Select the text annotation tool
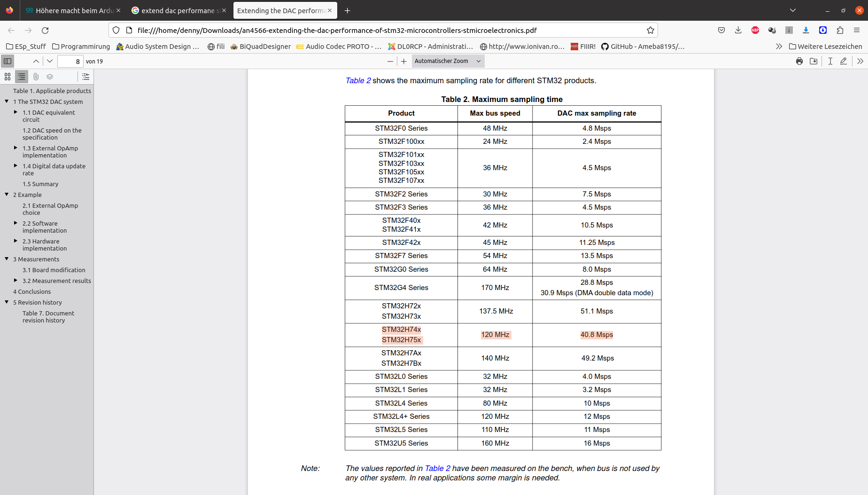The width and height of the screenshot is (868, 495). [830, 61]
